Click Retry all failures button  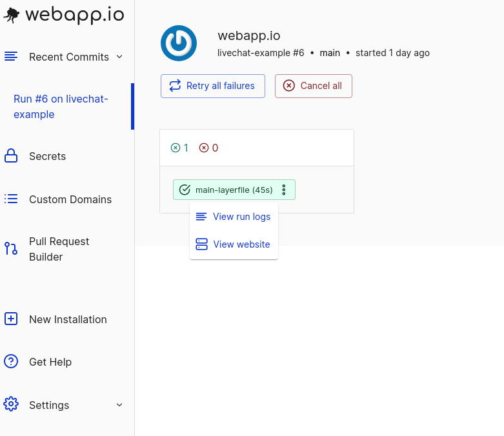(x=213, y=86)
